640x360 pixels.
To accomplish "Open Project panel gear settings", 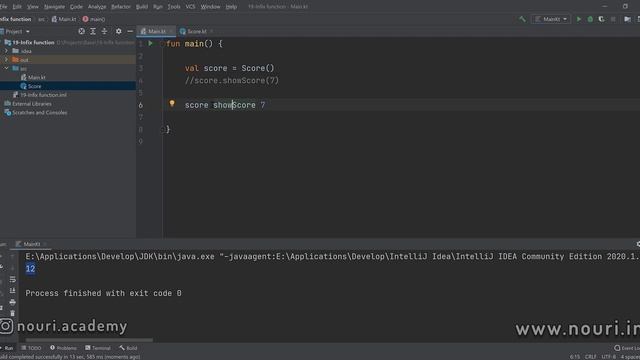I will pyautogui.click(x=118, y=31).
